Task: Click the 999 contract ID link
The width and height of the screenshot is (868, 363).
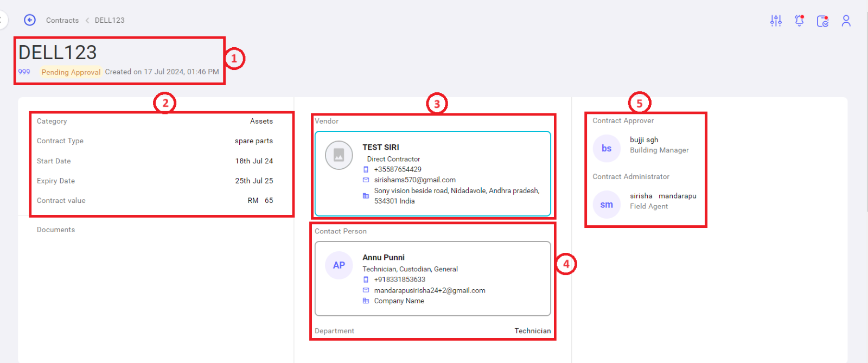Action: (x=24, y=72)
